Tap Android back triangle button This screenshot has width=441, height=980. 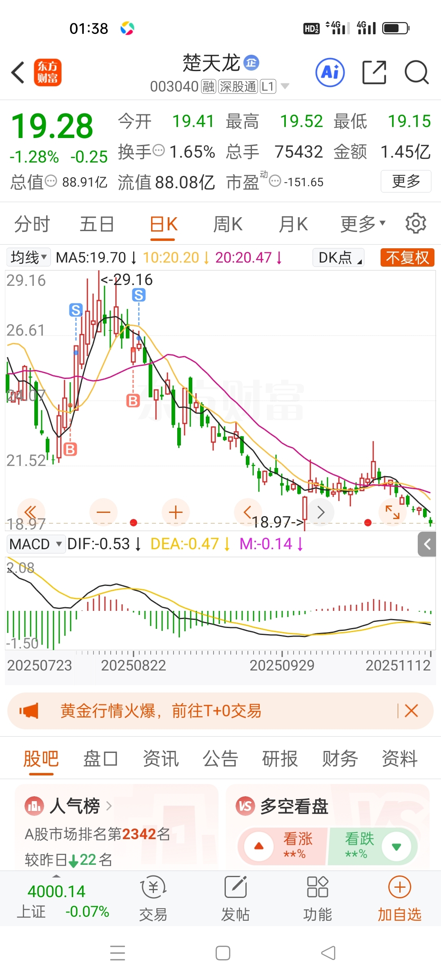(x=328, y=953)
